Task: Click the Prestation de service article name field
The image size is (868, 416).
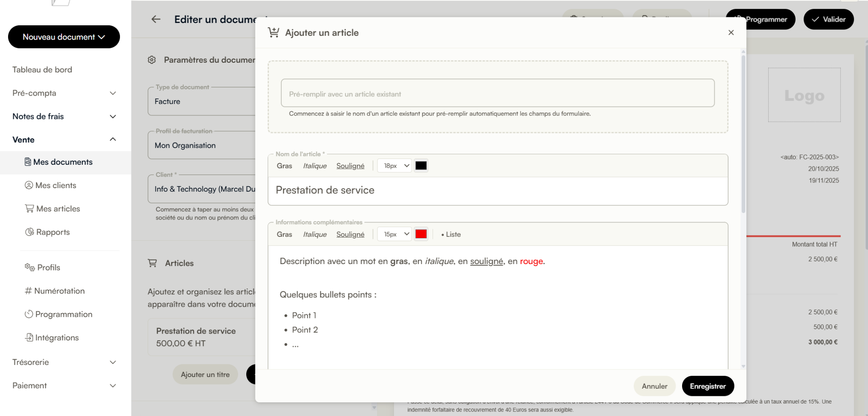Action: 498,191
